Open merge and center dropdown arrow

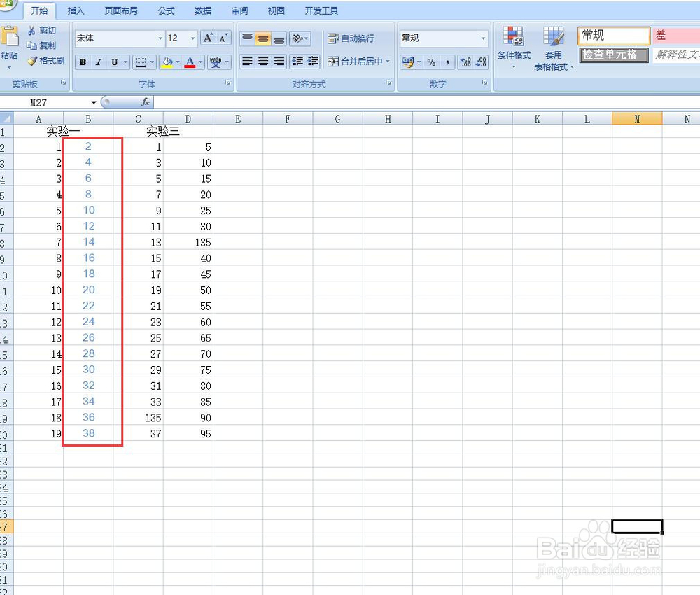[x=388, y=61]
